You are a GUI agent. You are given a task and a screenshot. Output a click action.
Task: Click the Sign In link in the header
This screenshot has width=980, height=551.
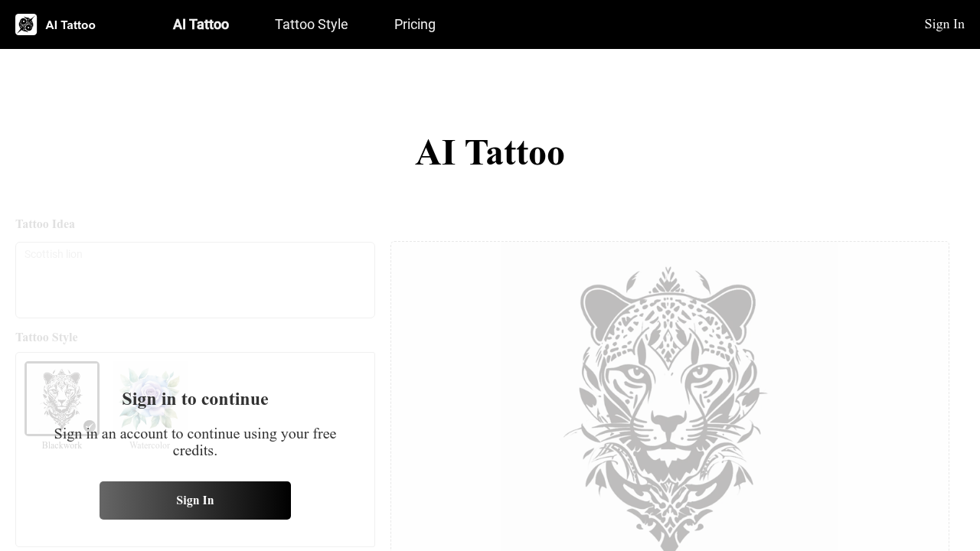point(945,24)
